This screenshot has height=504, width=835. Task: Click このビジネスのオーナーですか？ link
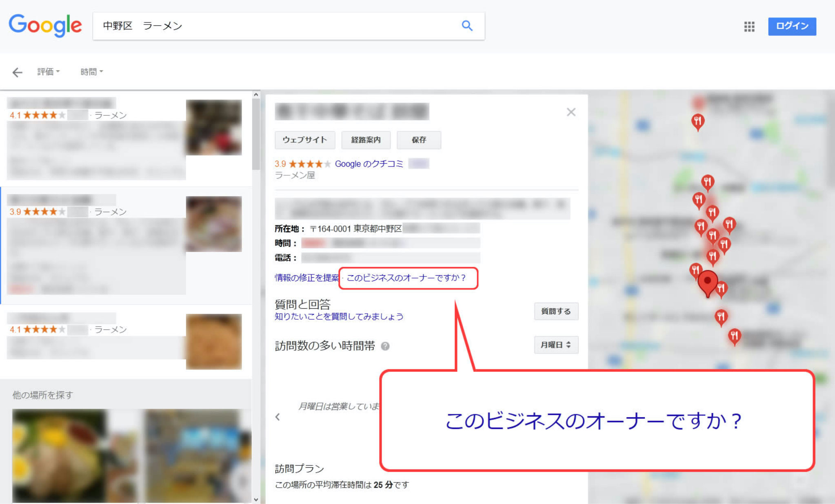(x=406, y=278)
